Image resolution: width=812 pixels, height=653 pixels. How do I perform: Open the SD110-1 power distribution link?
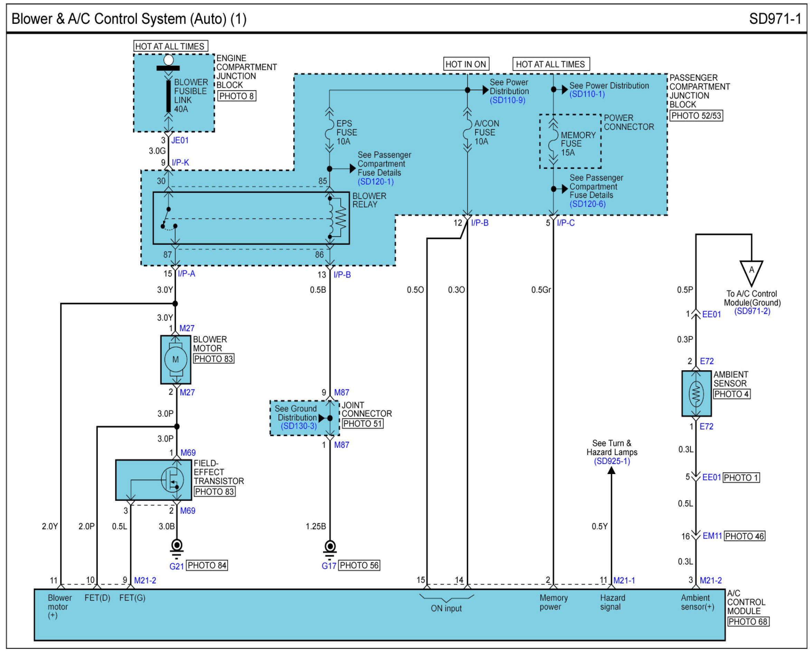pos(587,94)
